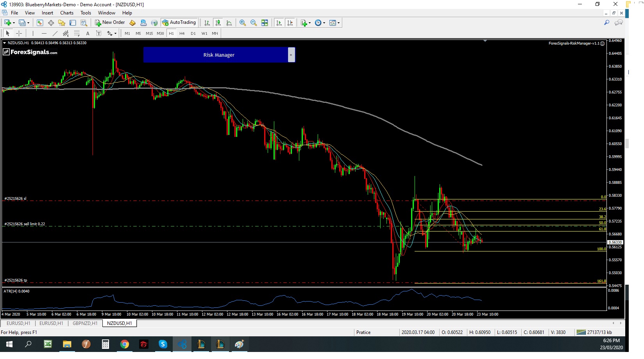Click the connection status 27137/13 kb
The width and height of the screenshot is (644, 359).
pyautogui.click(x=595, y=332)
